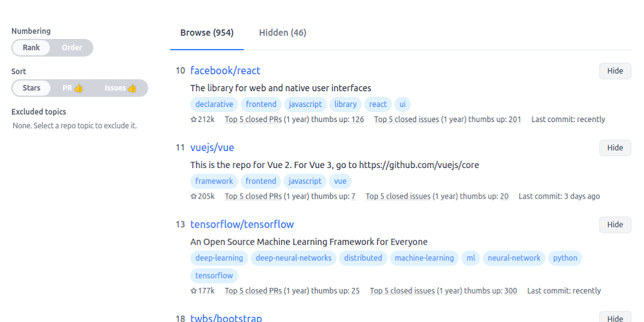Switch numbering to Order
Viewport: 644px width, 322px height.
click(x=72, y=48)
